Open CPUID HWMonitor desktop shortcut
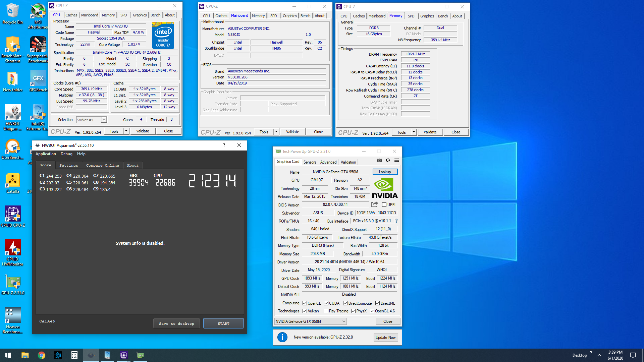 (13, 253)
